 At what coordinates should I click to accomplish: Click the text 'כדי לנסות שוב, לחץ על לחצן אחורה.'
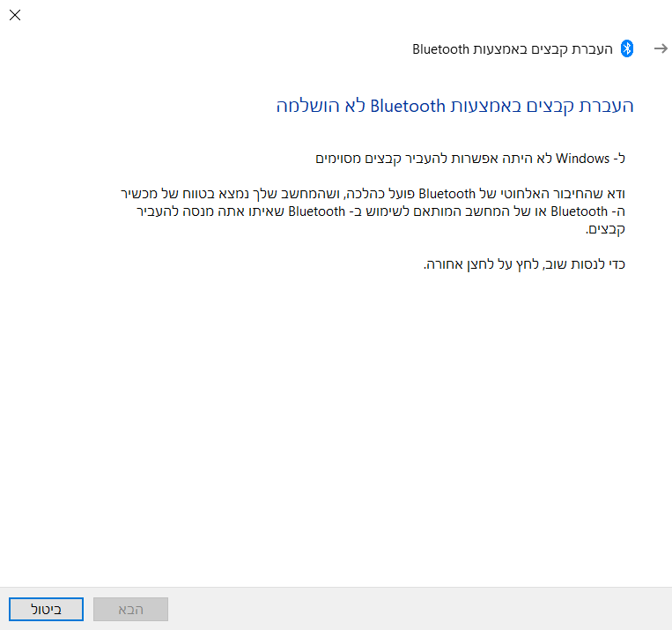tap(524, 264)
